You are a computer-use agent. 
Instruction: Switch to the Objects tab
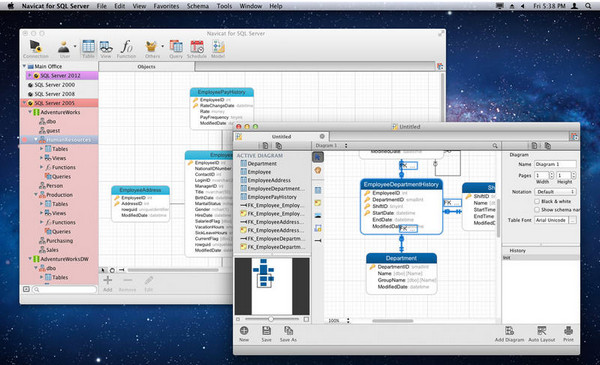(x=147, y=67)
